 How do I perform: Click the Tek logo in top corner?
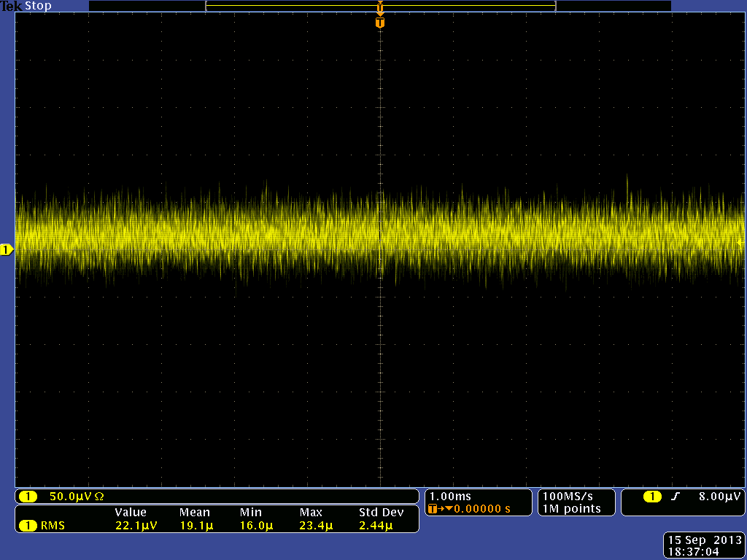tap(12, 6)
